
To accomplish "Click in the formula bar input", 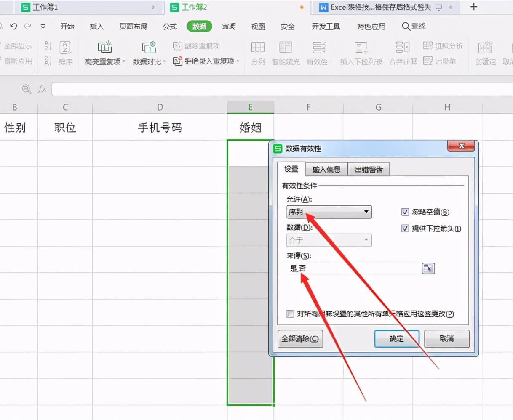I will pos(282,89).
